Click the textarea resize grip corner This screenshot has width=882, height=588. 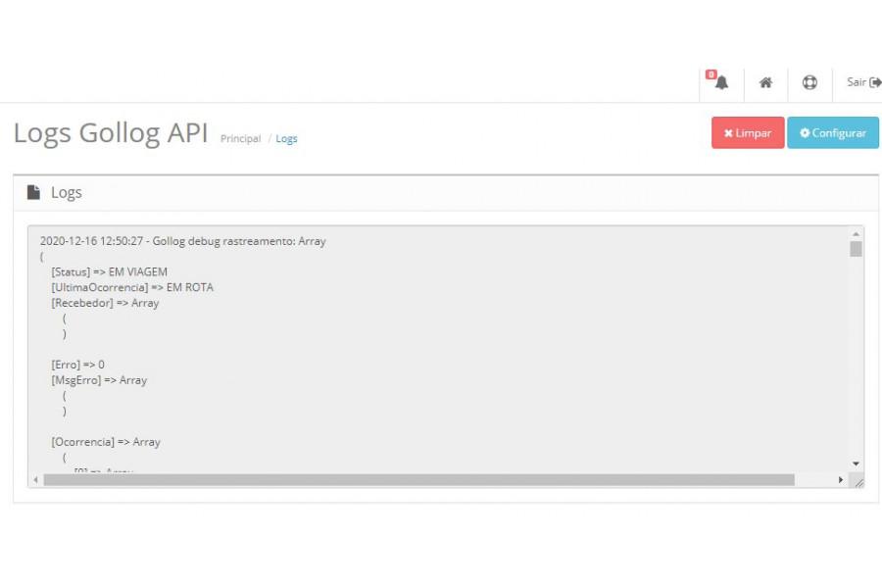click(858, 482)
